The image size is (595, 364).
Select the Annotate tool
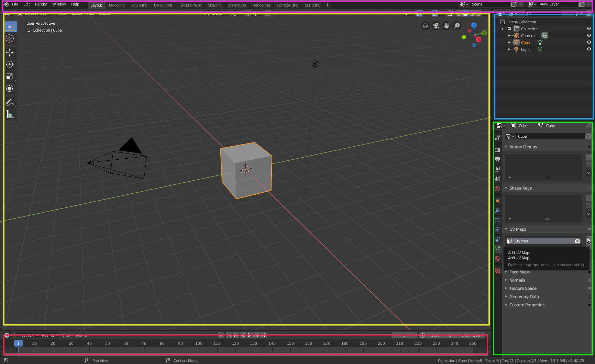[10, 102]
